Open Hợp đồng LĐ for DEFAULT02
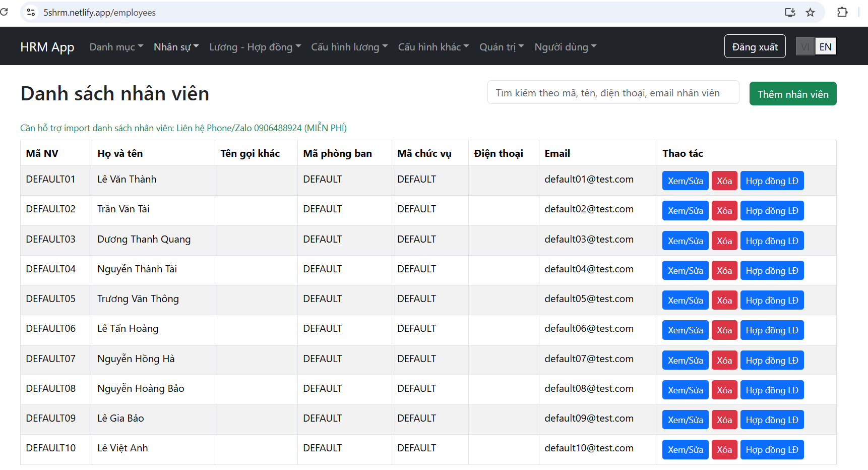The width and height of the screenshot is (868, 470). pyautogui.click(x=772, y=210)
